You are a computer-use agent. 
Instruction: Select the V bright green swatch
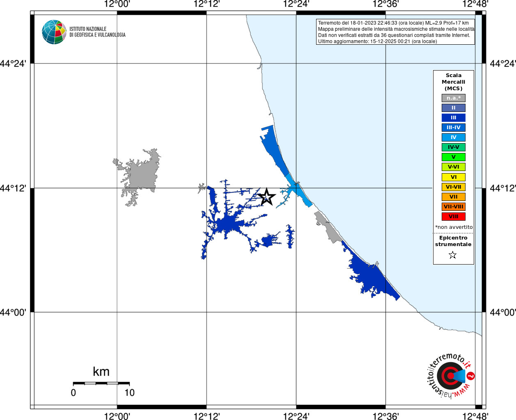(x=454, y=157)
